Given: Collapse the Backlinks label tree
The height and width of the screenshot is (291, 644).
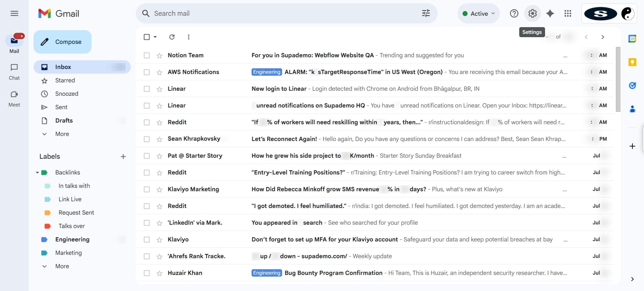Looking at the screenshot, I should [37, 172].
